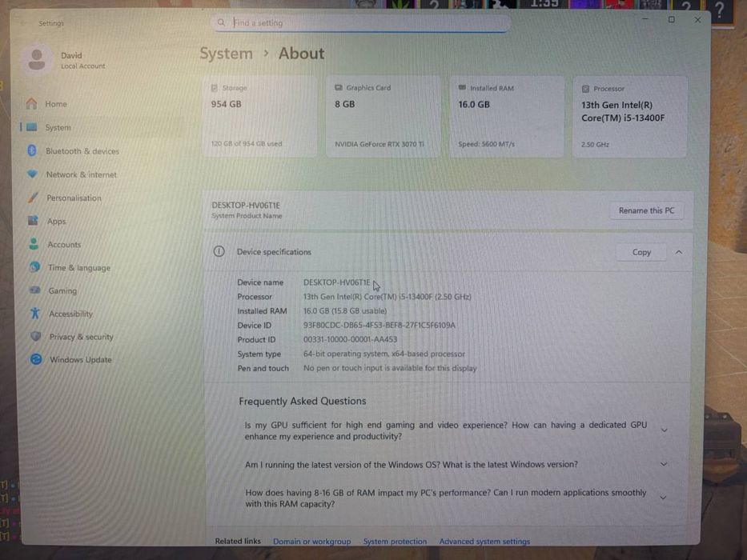Click the System monitor icon in sidebar
Image resolution: width=747 pixels, height=560 pixels.
[x=32, y=127]
